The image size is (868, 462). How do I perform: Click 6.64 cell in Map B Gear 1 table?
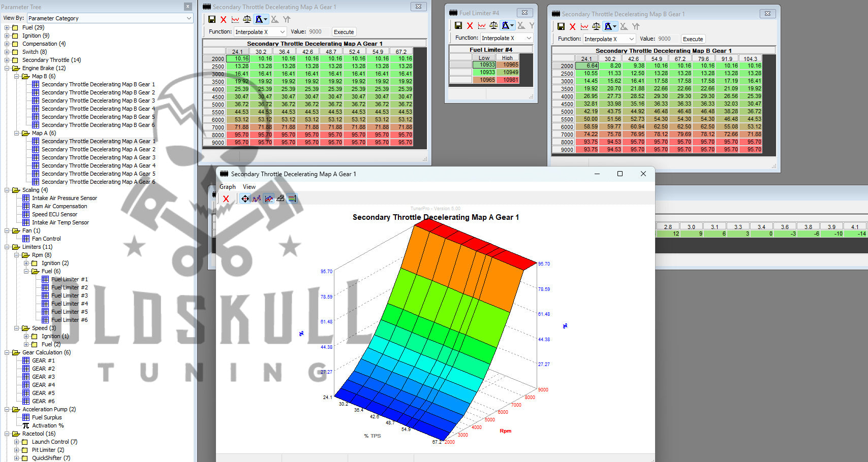tap(587, 66)
